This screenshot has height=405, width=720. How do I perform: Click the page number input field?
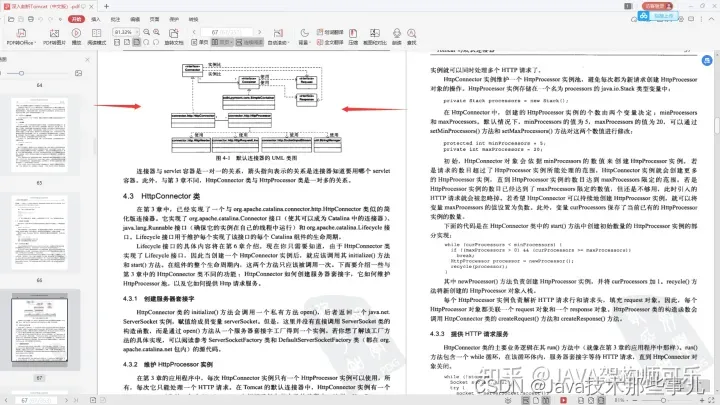click(x=228, y=32)
